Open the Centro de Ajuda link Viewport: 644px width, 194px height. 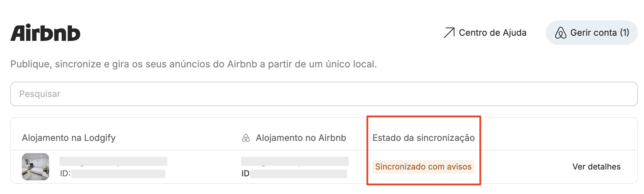coord(485,33)
